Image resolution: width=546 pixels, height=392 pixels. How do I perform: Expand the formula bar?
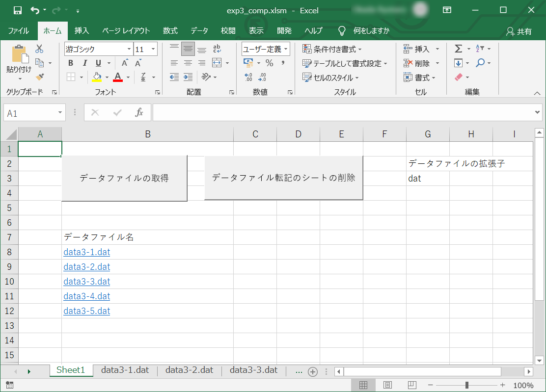[x=537, y=112]
